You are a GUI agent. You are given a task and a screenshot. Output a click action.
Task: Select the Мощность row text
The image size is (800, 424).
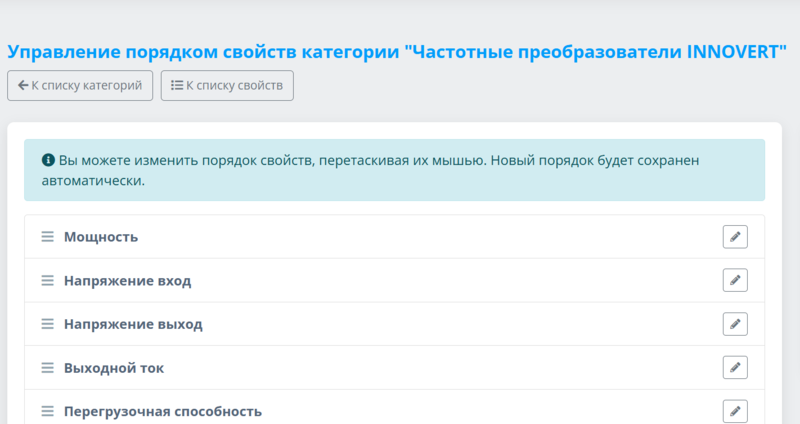(x=101, y=237)
